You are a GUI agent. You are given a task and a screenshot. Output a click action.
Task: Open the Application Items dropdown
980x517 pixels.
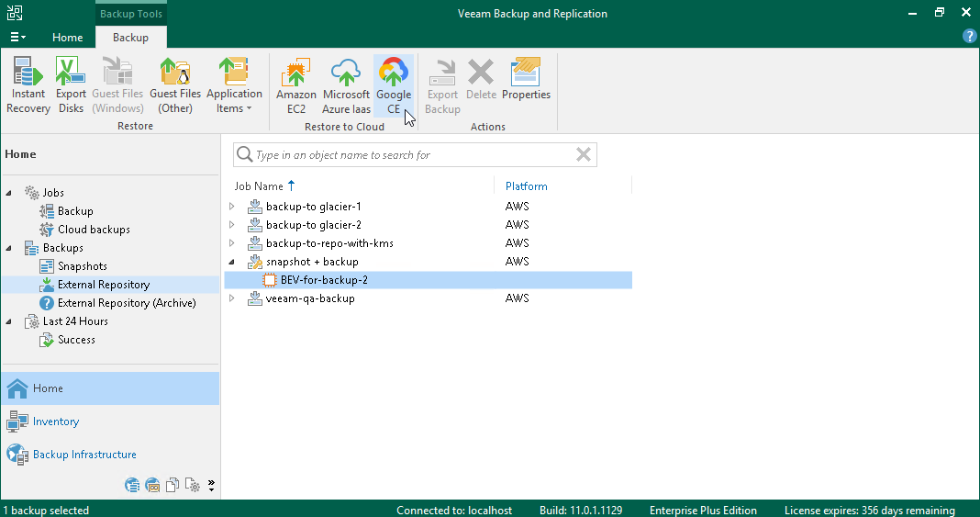click(234, 85)
